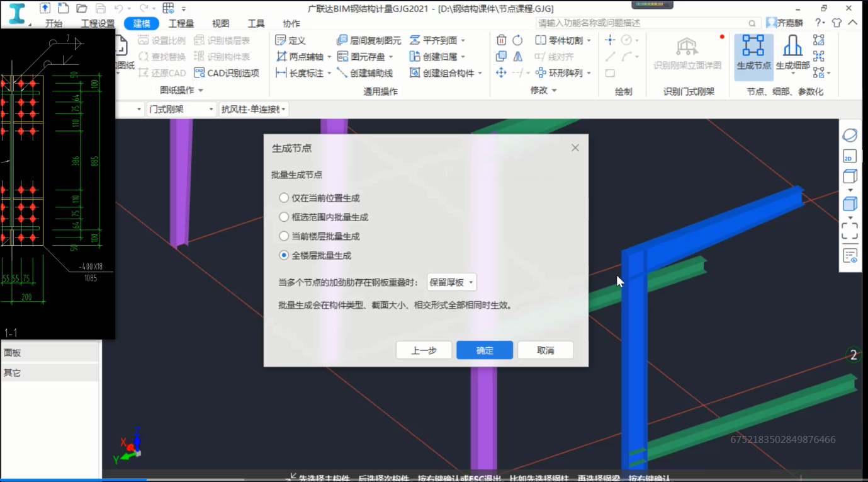Expand the 两点辅轴 dropdown arrow
The width and height of the screenshot is (868, 482).
[x=329, y=57]
